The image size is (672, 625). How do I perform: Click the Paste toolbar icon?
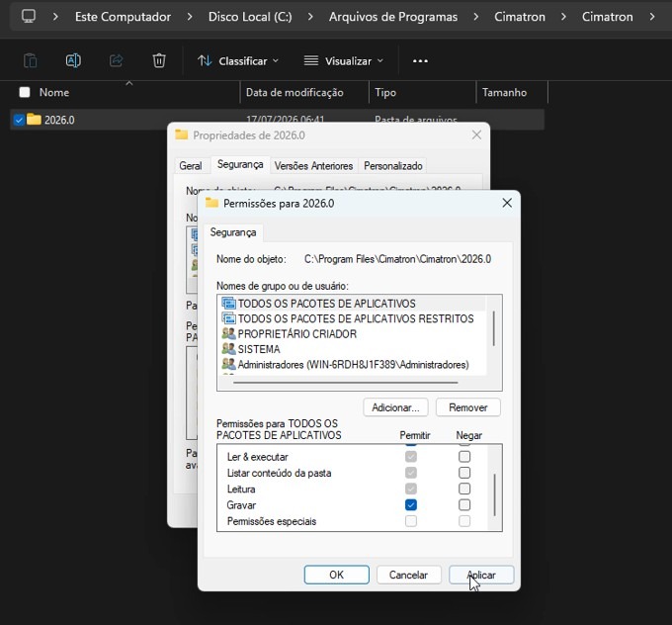30,60
